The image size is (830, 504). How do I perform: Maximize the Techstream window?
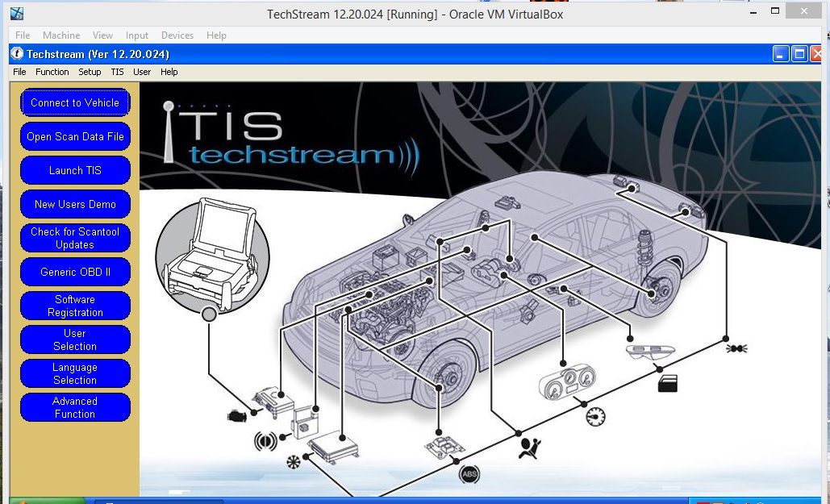tap(799, 54)
